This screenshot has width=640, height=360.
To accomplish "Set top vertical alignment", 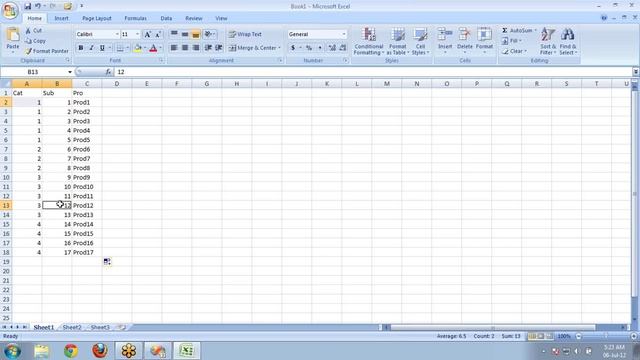I will point(174,34).
